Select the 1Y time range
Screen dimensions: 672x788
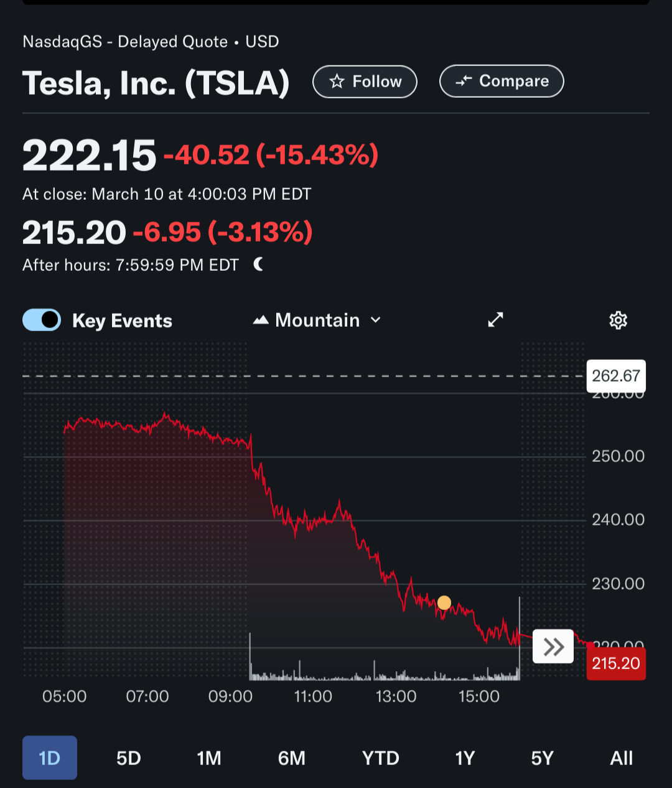[x=465, y=758]
